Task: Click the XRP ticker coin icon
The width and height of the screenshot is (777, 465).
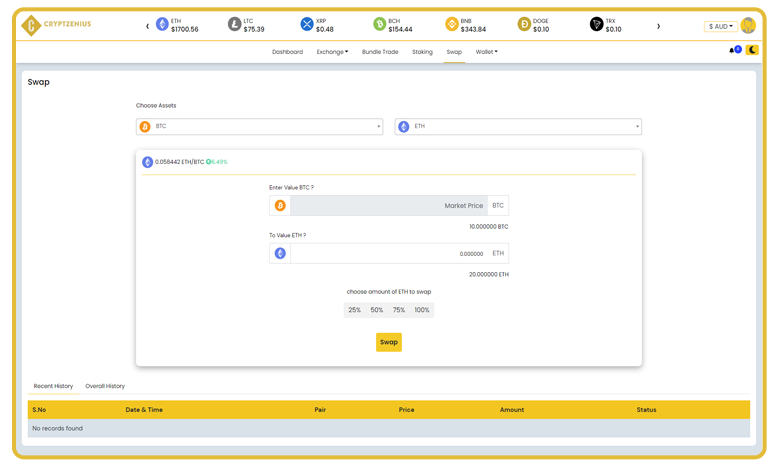Action: [307, 25]
